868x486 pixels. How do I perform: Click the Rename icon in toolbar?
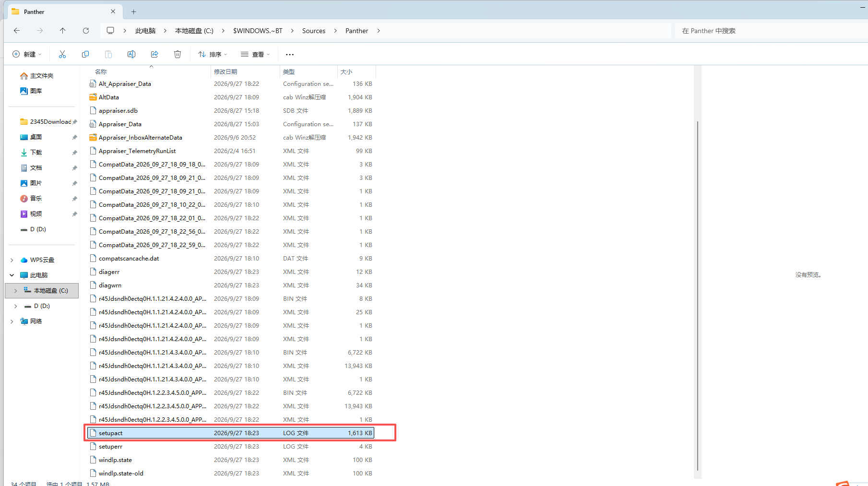tap(131, 54)
